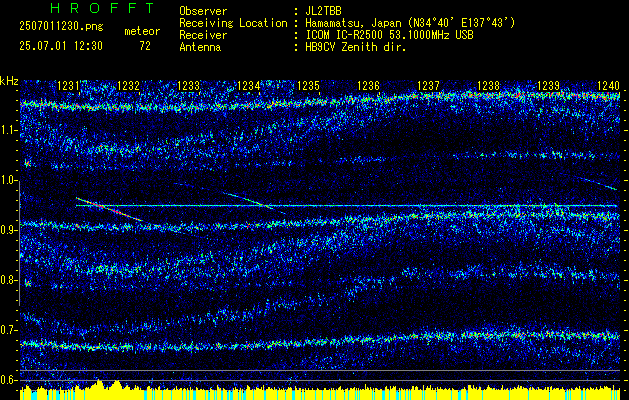Click the 1240 time marker
The image size is (629, 400).
tap(608, 85)
